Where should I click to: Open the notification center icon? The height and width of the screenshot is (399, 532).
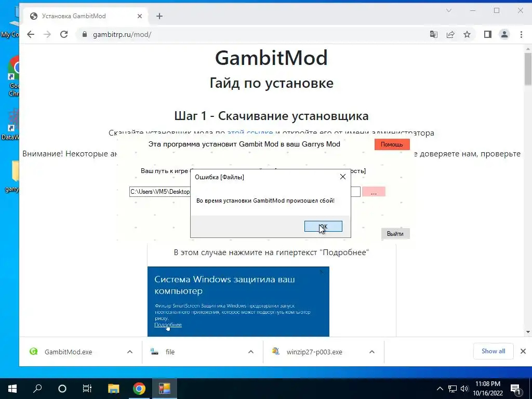[516, 389]
